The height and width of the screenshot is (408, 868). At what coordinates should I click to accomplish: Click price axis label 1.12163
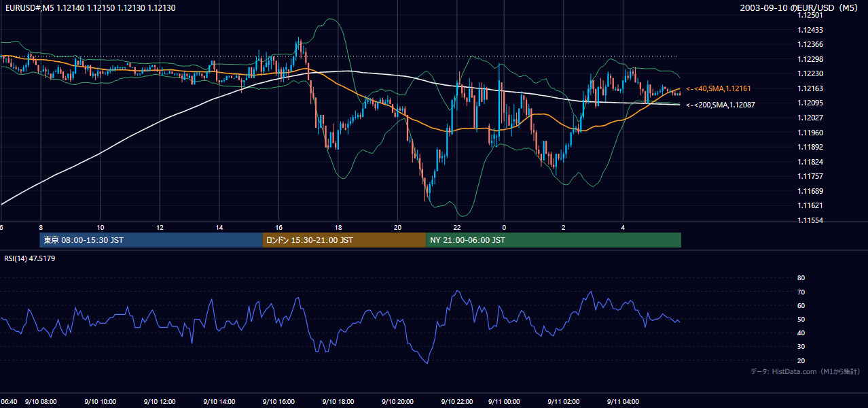tap(810, 88)
